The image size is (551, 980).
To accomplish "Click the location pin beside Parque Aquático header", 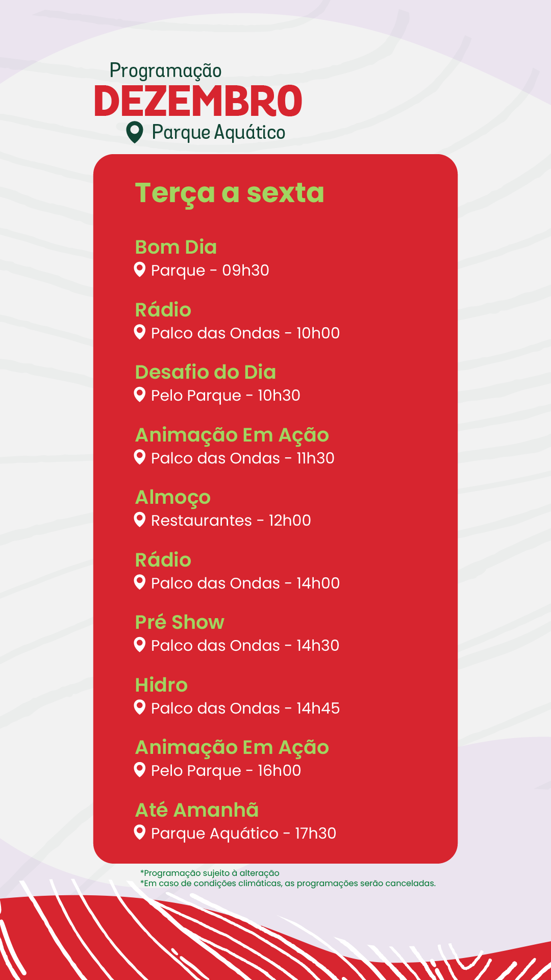I will pyautogui.click(x=135, y=132).
